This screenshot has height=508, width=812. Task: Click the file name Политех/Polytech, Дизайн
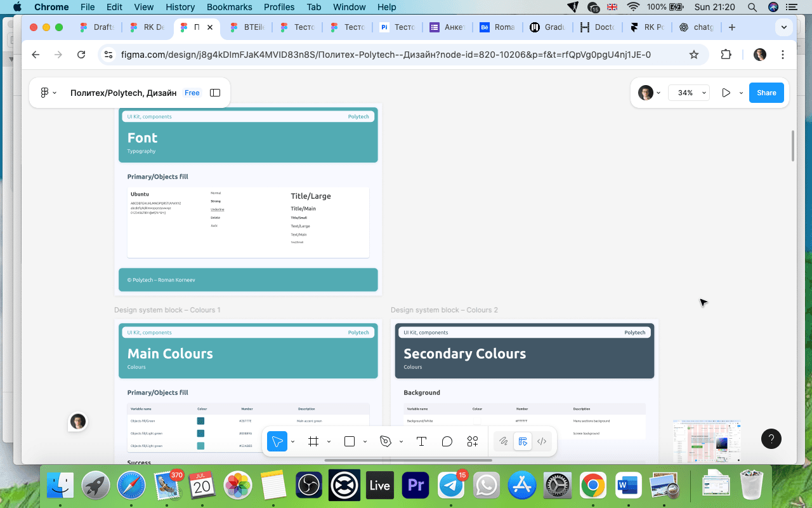(123, 93)
